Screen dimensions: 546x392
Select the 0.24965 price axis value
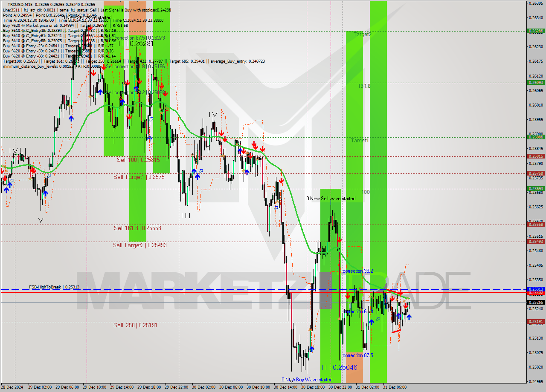point(536,381)
